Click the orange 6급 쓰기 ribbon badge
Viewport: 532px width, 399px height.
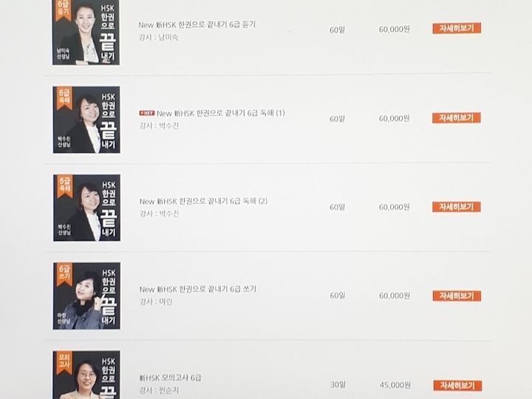click(64, 274)
